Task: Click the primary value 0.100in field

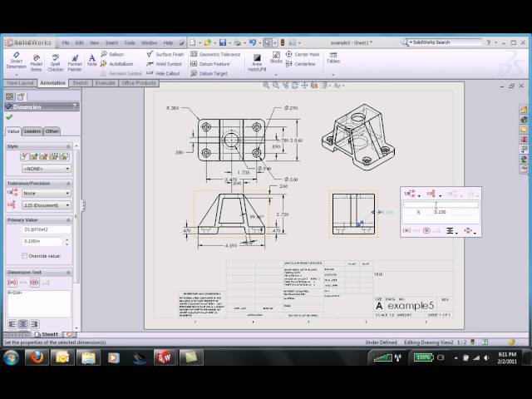Action: [x=42, y=241]
